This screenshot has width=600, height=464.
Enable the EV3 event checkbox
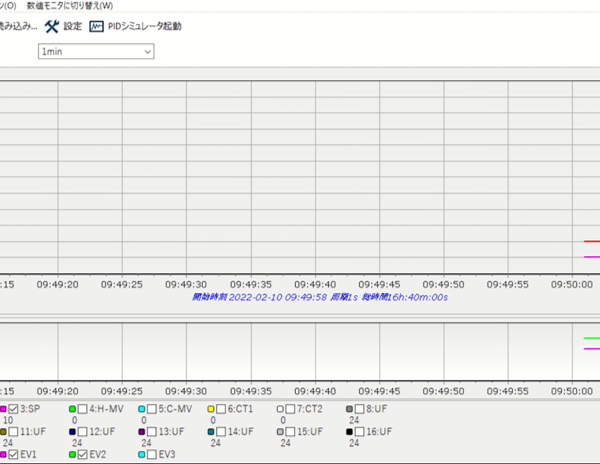click(152, 455)
